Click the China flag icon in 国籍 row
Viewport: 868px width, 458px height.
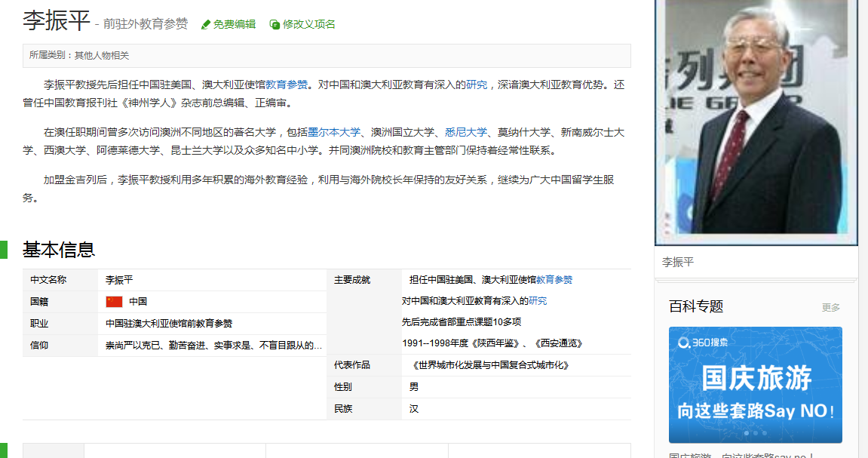coord(114,302)
